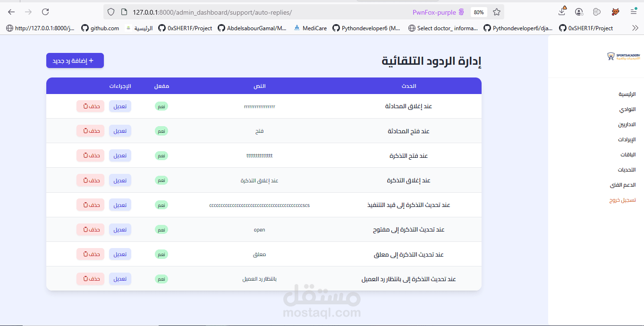Delete the بانتظار رد العميل row
This screenshot has width=644, height=326.
click(90, 279)
